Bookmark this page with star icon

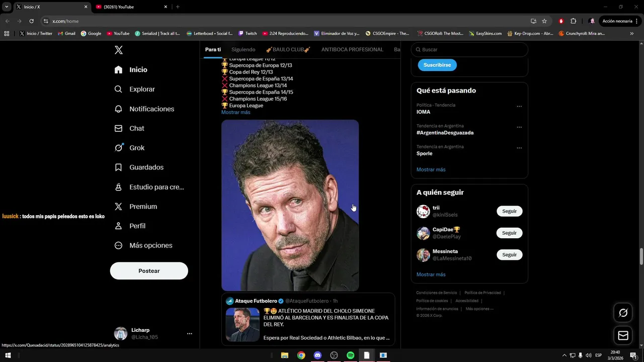(x=544, y=21)
